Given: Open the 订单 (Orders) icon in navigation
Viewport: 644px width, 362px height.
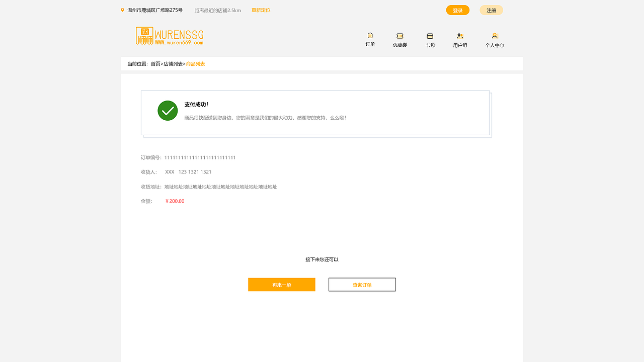Looking at the screenshot, I should coord(370,36).
